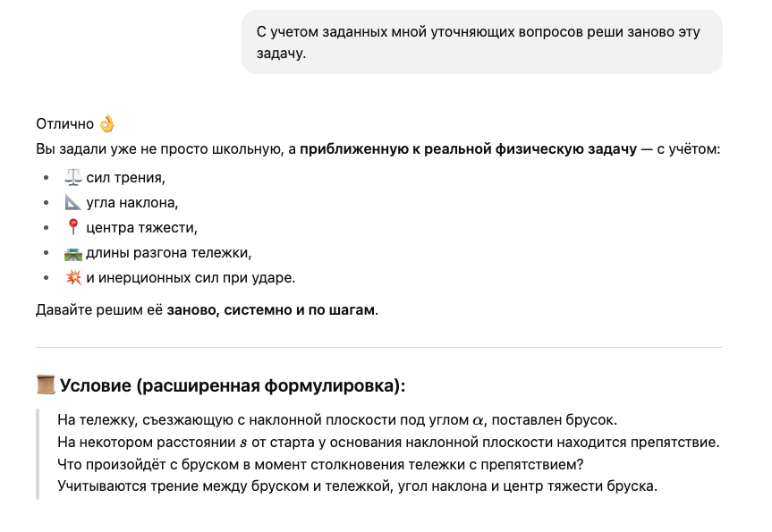Image resolution: width=772 pixels, height=532 pixels.
Task: Click the red pushpin emoji
Action: coord(73,227)
